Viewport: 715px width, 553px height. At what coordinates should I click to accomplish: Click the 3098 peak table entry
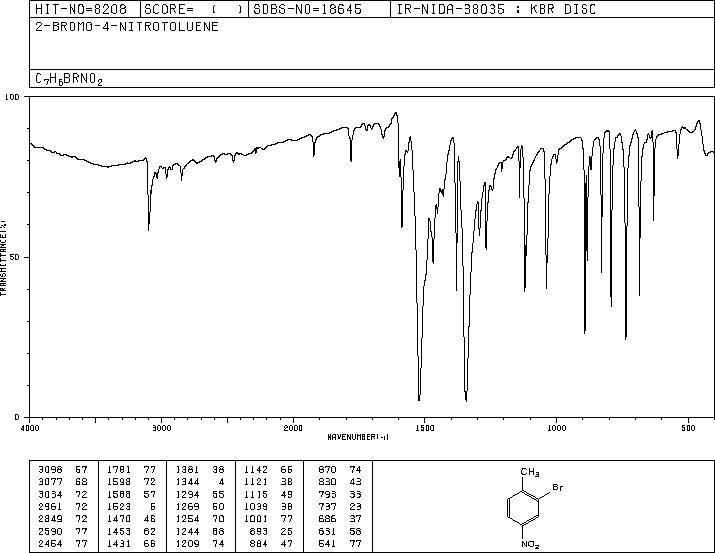click(63, 469)
